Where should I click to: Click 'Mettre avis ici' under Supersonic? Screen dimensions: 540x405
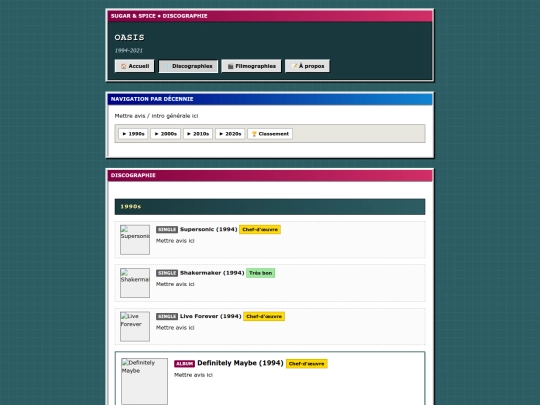pos(175,241)
